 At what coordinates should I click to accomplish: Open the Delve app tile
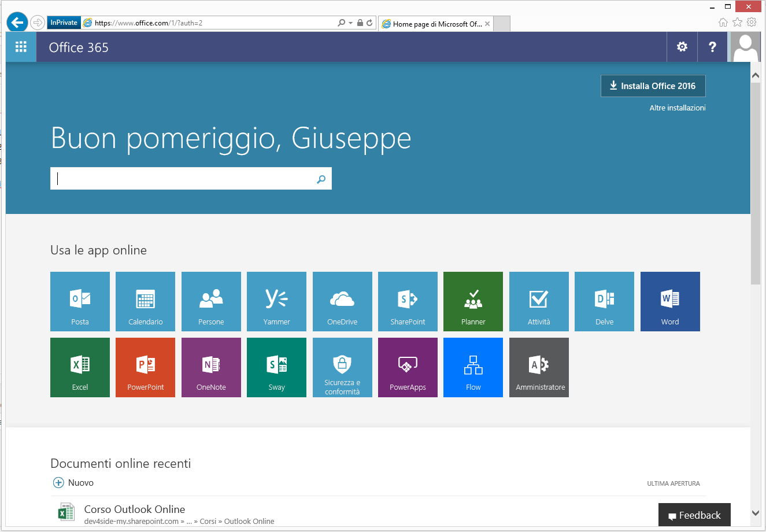(604, 301)
